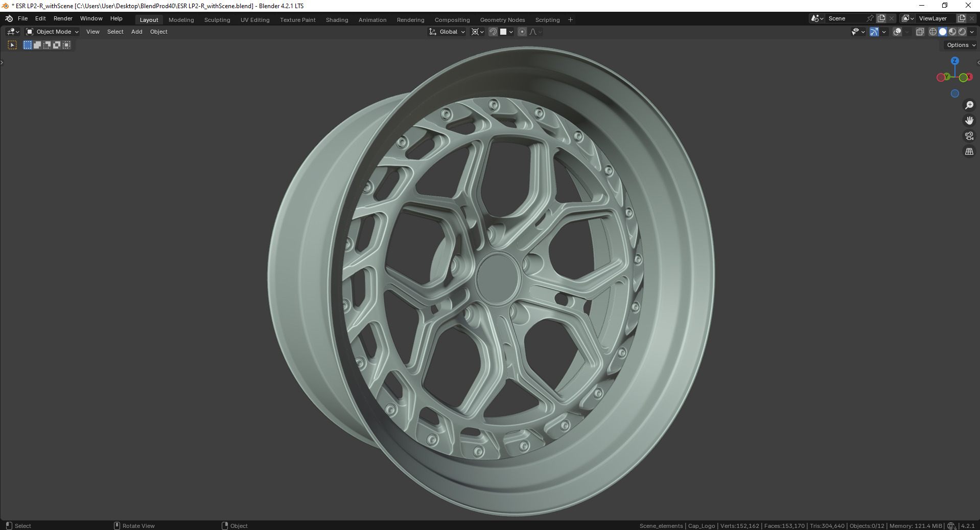Open the viewport Select menu
980x530 pixels.
(x=115, y=32)
